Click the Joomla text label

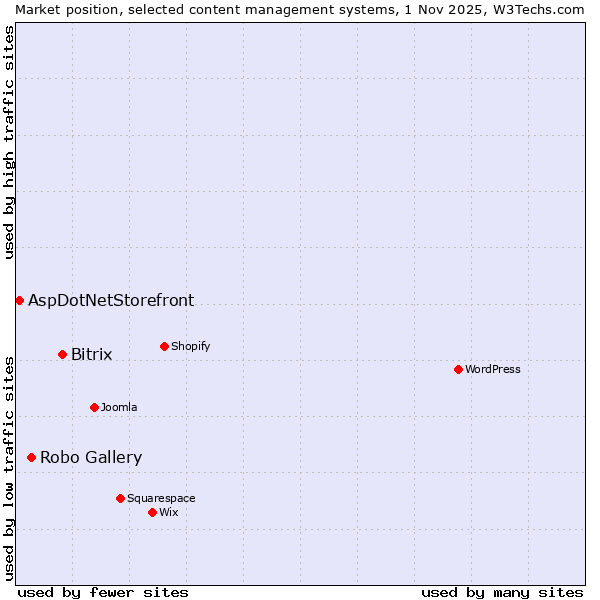click(x=119, y=407)
